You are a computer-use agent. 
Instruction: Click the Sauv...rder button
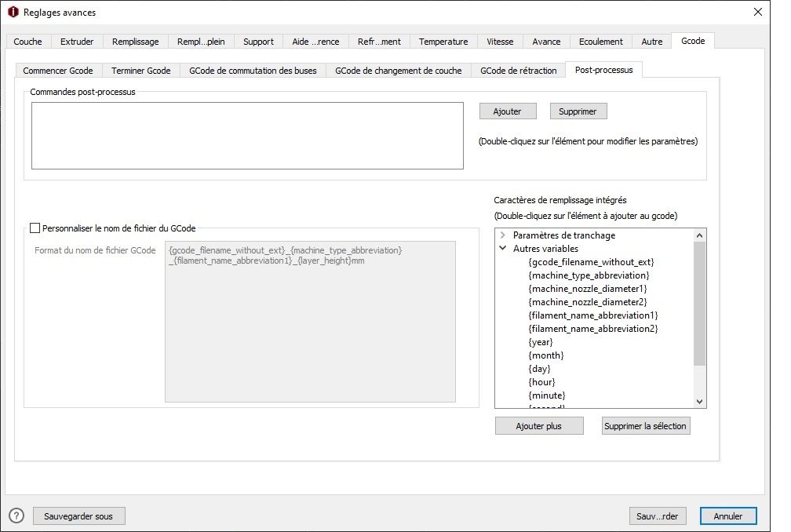tap(658, 516)
